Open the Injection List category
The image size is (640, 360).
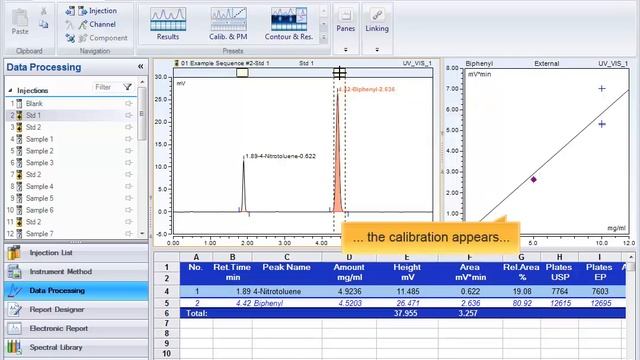point(76,253)
